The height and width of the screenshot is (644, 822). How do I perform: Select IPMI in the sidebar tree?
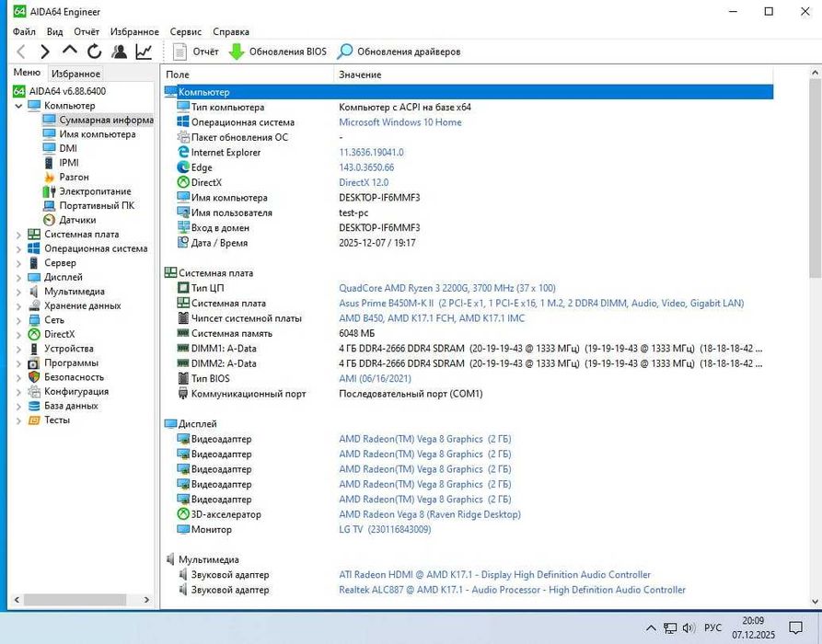pos(69,163)
